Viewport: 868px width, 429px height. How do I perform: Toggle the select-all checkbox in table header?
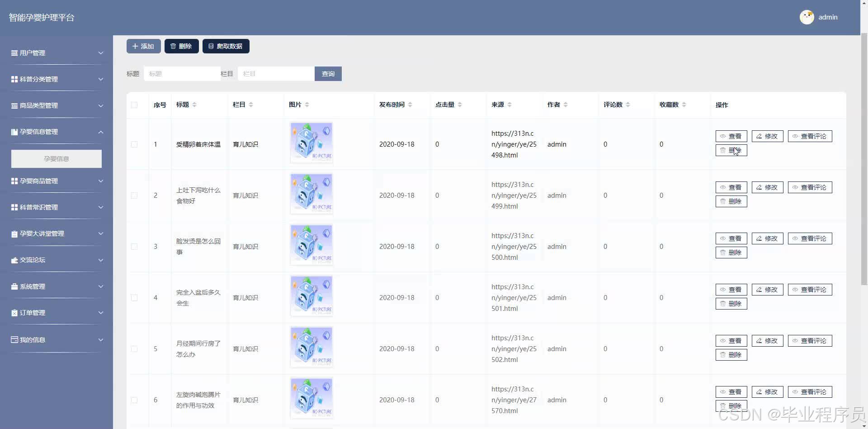pyautogui.click(x=134, y=105)
